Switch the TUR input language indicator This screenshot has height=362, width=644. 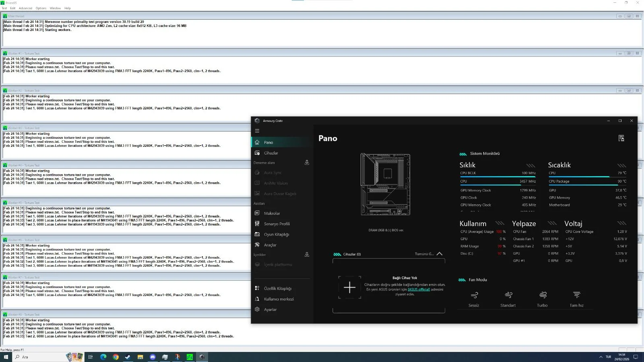608,357
